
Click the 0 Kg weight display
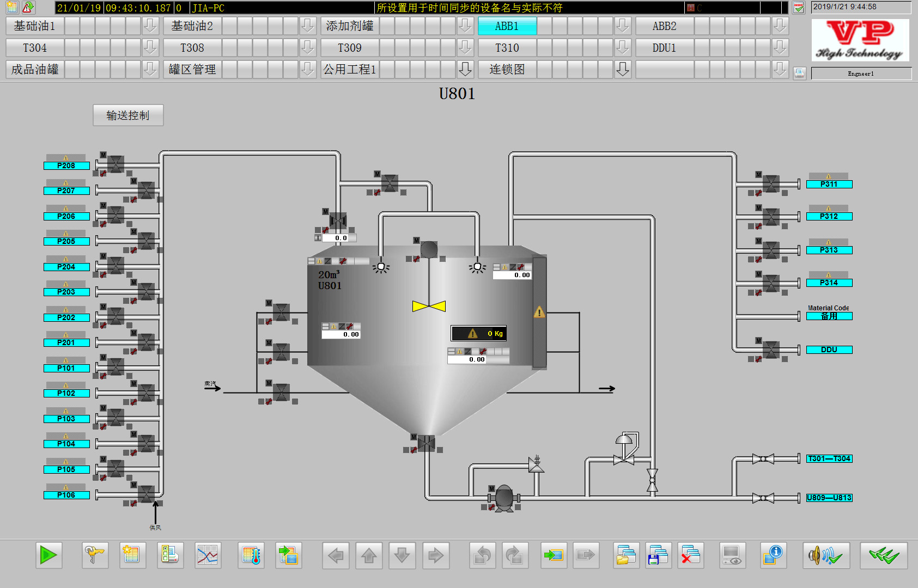(x=479, y=333)
